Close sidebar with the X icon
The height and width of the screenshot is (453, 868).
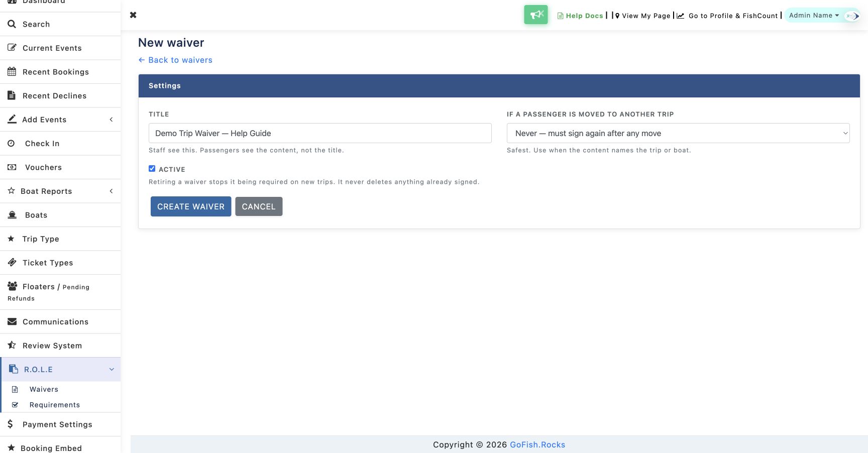pyautogui.click(x=133, y=15)
